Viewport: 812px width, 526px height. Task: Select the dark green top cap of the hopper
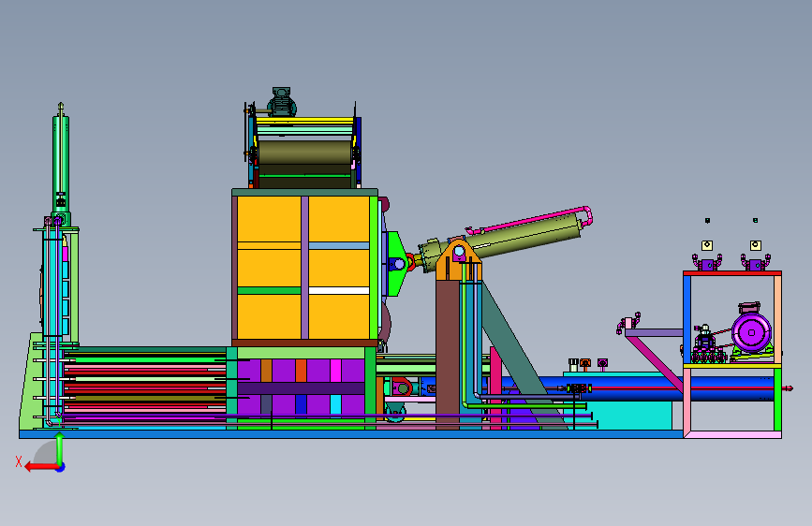(x=304, y=192)
